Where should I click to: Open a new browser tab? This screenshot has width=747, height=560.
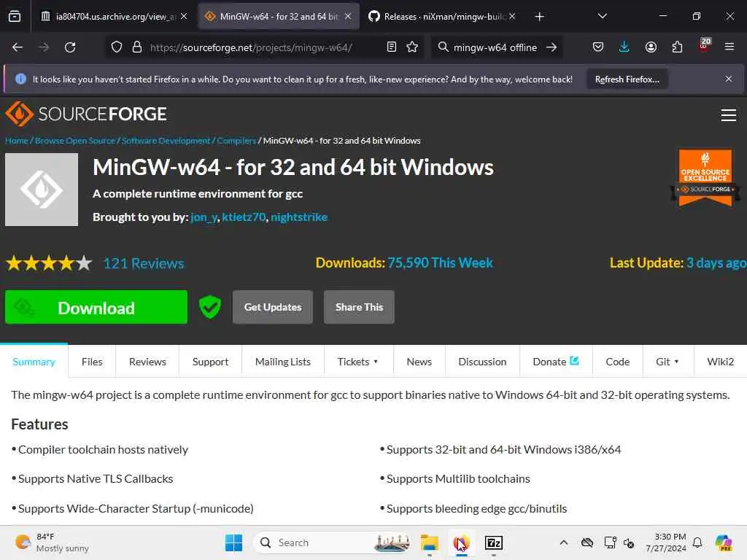click(x=539, y=17)
